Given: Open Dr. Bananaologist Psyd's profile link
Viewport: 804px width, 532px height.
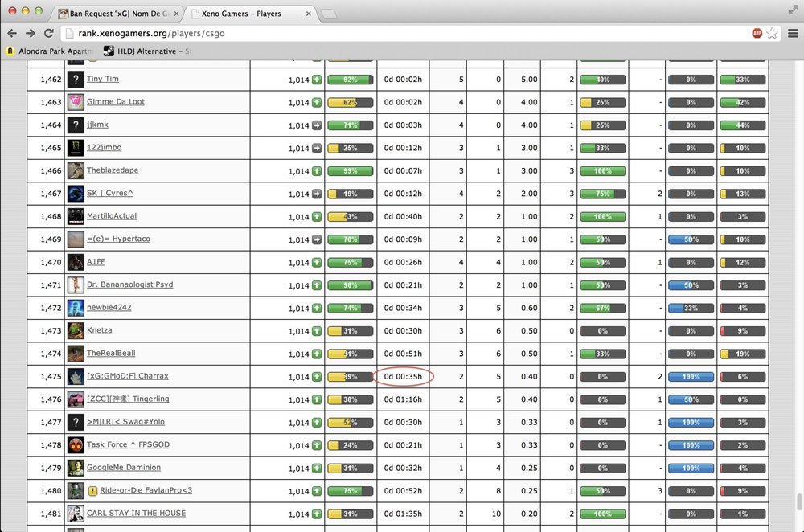Looking at the screenshot, I should click(129, 284).
